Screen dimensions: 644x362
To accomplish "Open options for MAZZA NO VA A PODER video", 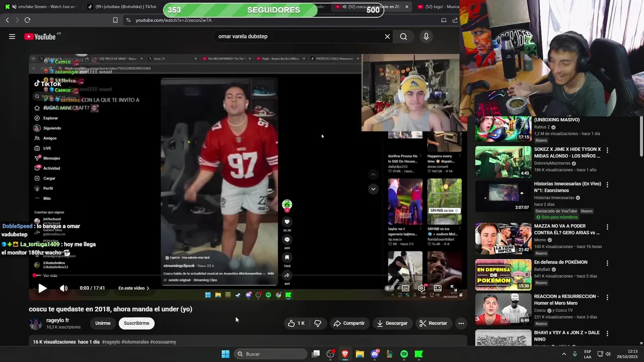I will pos(607,227).
